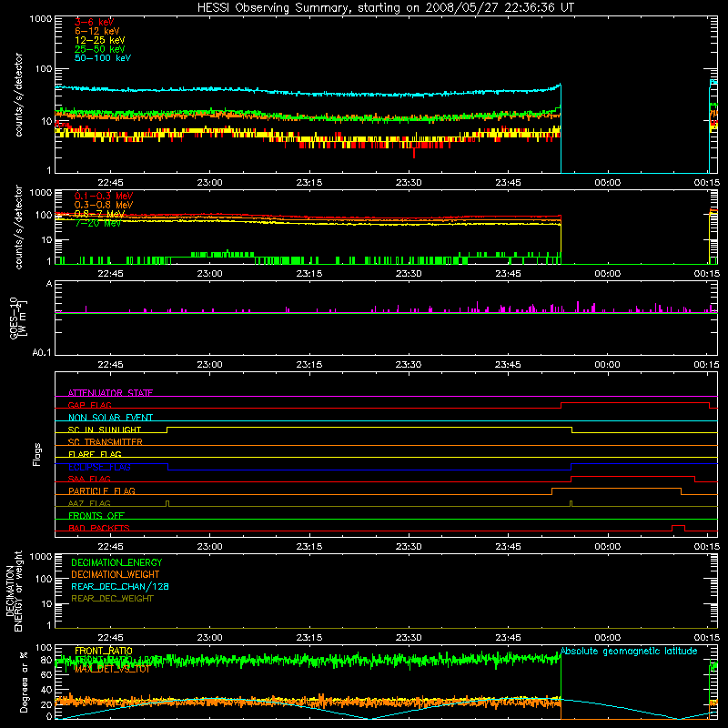Pick the FRONTS_OFF flag label
The width and height of the screenshot is (728, 728).
(x=96, y=515)
